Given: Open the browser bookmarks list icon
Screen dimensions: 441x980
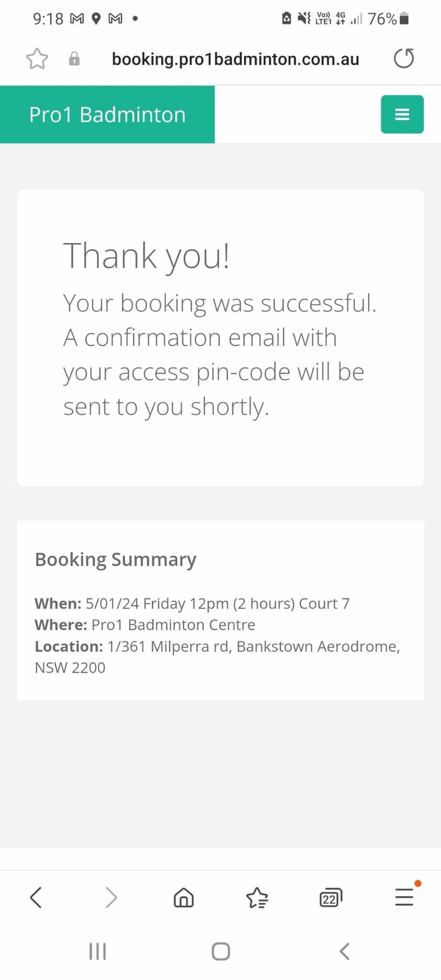Looking at the screenshot, I should point(257,898).
